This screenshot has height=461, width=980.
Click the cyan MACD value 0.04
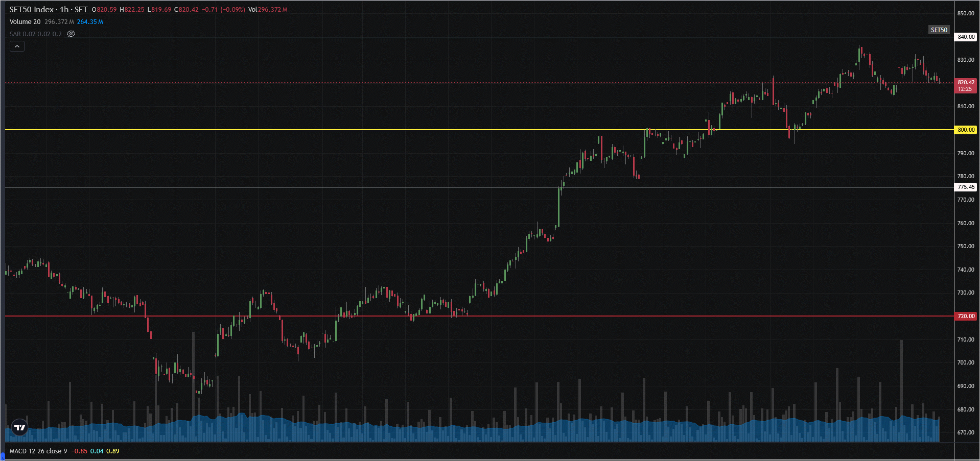tap(97, 451)
